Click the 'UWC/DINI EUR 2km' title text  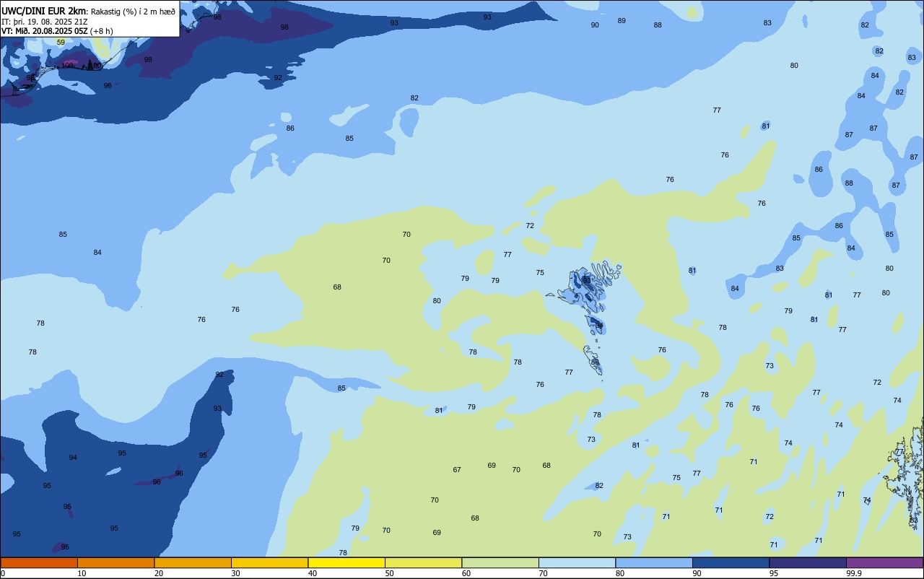pos(44,11)
